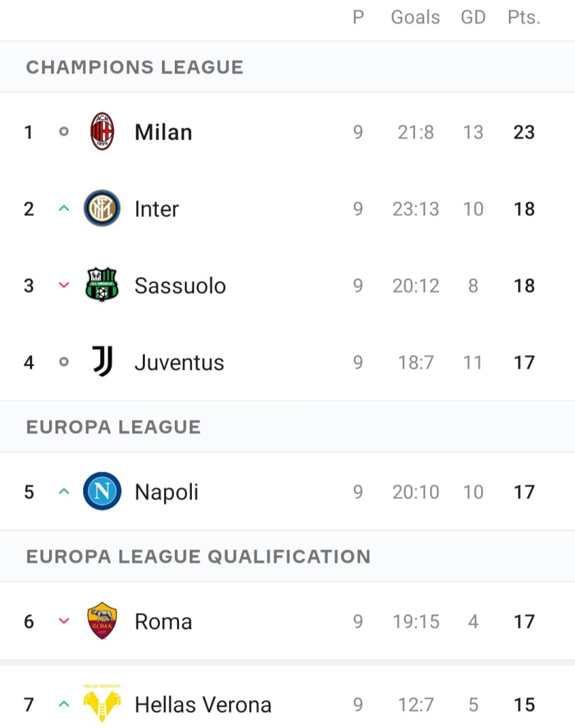Viewport: 575px width, 728px height.
Task: Sort table by Pts. column header
Action: [524, 18]
